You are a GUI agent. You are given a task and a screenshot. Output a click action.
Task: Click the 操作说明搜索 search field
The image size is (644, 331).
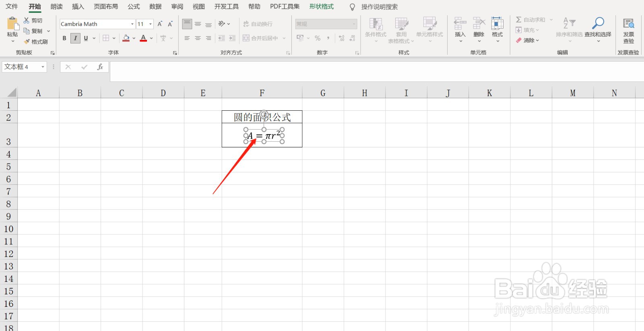380,7
